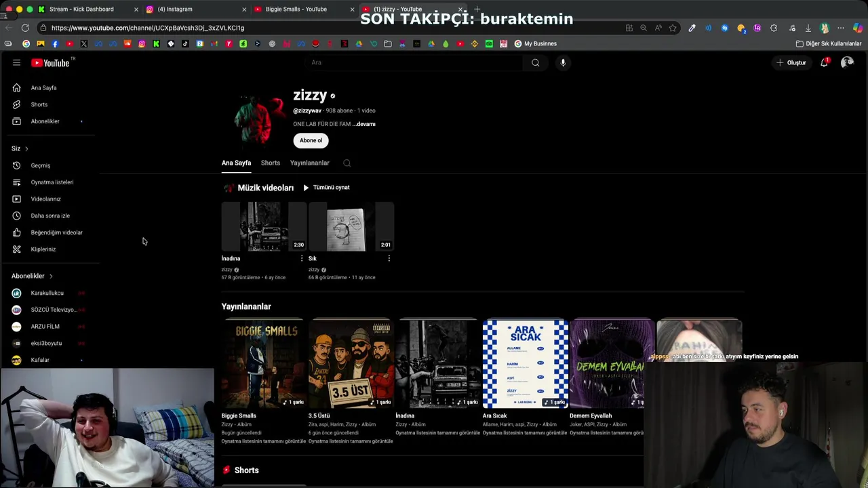Open Abonelikler in the sidebar
The image size is (868, 488).
coord(45,121)
